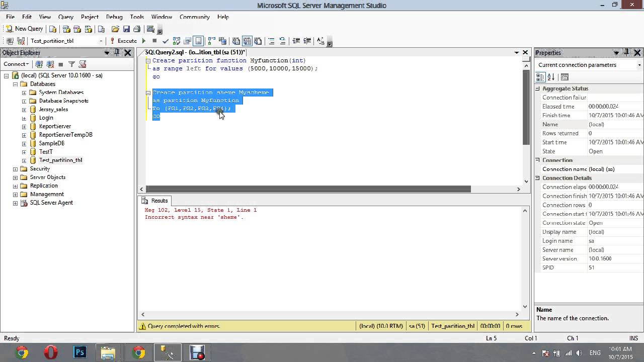
Task: Click the Incorrect syntax near 'sheme' message
Action: [x=194, y=217]
